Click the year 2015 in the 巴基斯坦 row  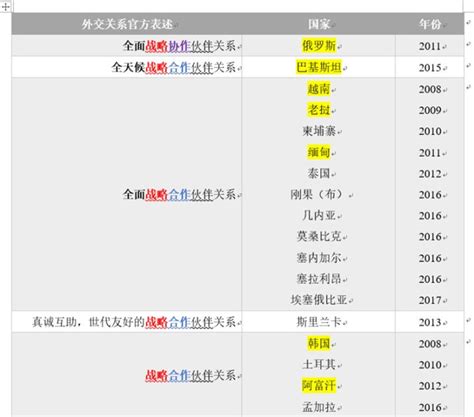pyautogui.click(x=430, y=68)
